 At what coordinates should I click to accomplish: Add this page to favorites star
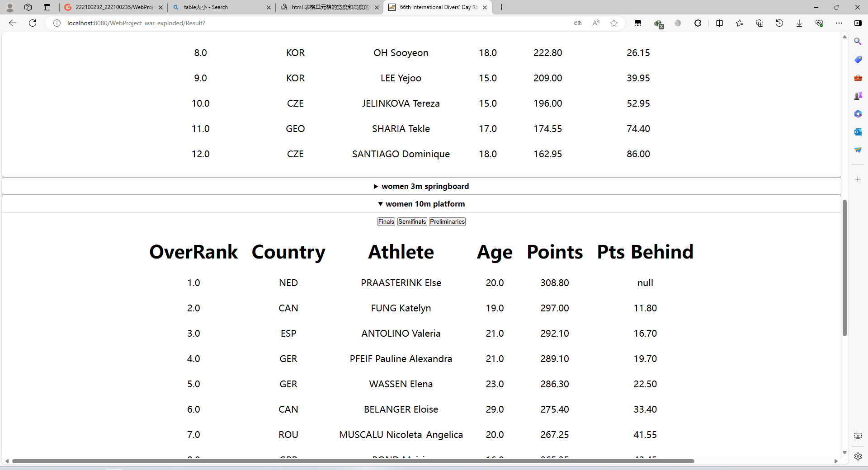613,23
